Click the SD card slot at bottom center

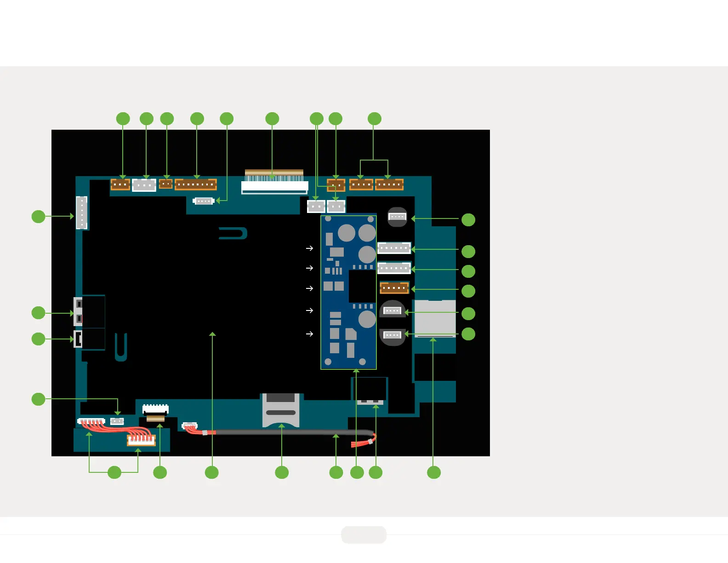click(x=281, y=410)
